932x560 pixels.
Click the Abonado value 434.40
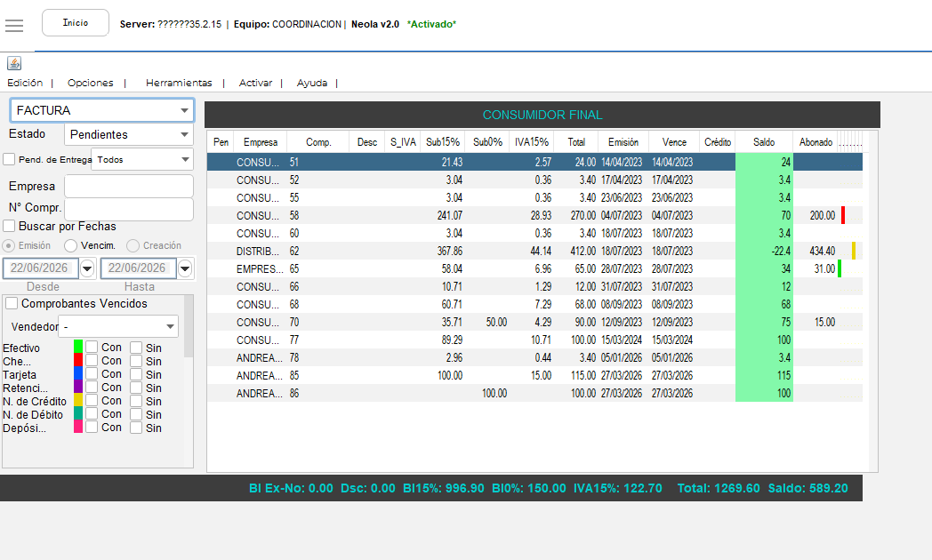click(x=822, y=252)
